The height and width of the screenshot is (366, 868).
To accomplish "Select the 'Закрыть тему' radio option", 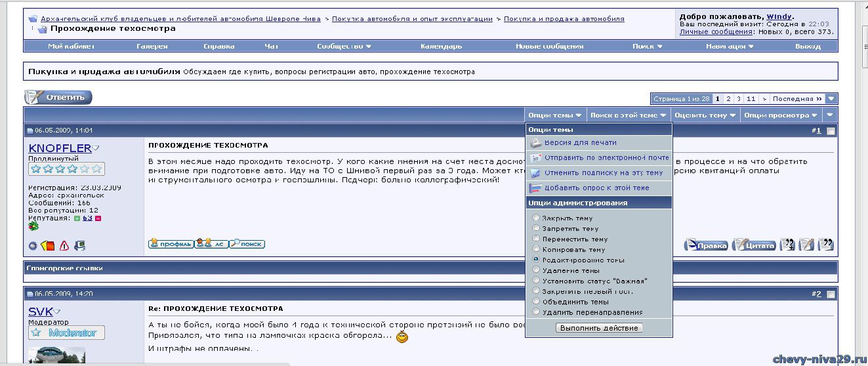I will pos(536,218).
